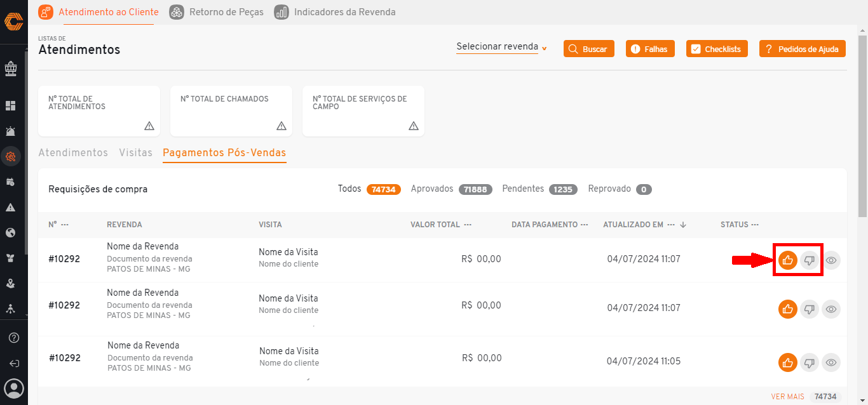
Task: Click the Indicadores da Revenda chart icon
Action: pyautogui.click(x=281, y=12)
